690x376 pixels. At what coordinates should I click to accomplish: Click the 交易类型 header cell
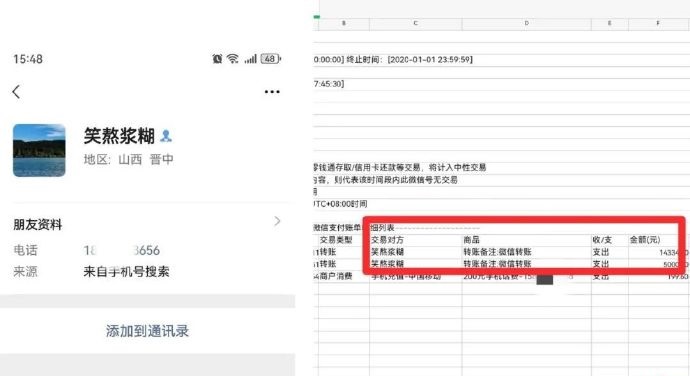coord(344,240)
